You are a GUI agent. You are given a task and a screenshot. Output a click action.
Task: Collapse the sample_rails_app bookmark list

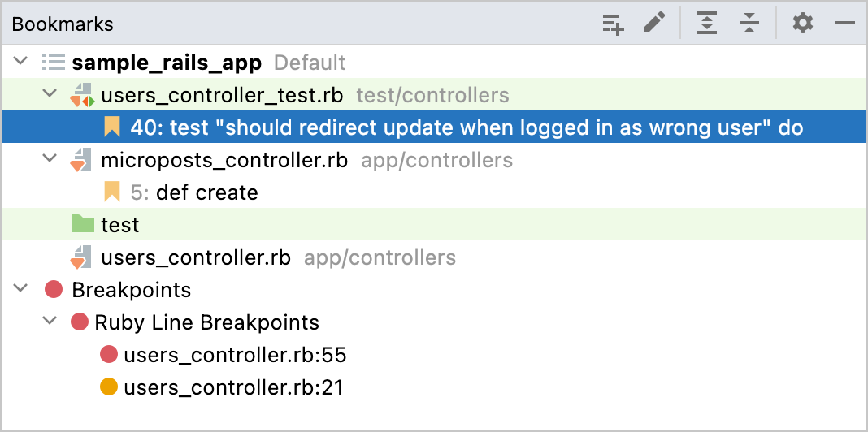(22, 63)
